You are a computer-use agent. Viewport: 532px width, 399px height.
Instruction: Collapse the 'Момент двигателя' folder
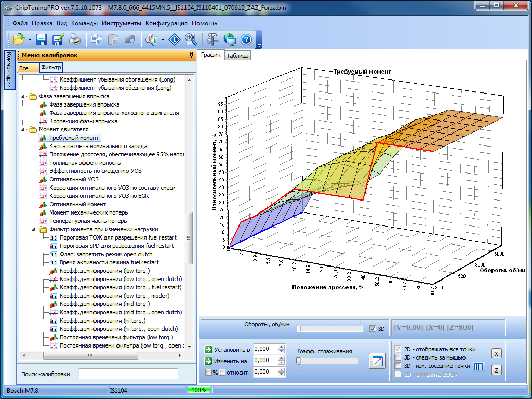[23, 129]
